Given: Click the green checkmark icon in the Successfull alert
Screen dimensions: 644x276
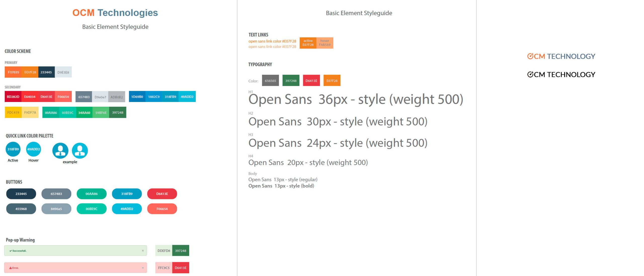Looking at the screenshot, I should coord(10,250).
